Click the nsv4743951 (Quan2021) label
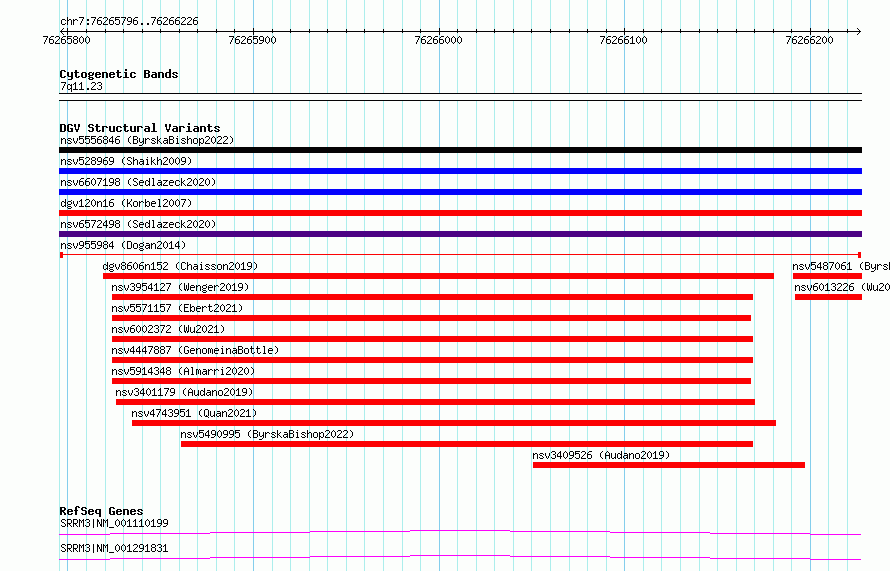Image resolution: width=890 pixels, height=571 pixels. pyautogui.click(x=194, y=413)
